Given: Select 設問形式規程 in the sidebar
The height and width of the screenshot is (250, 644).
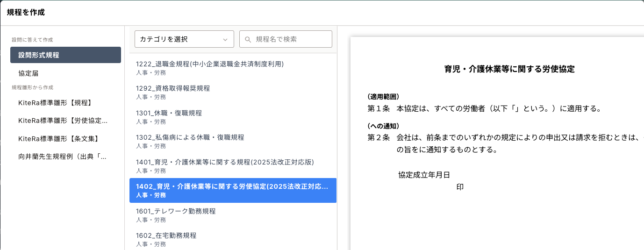Looking at the screenshot, I should point(65,55).
